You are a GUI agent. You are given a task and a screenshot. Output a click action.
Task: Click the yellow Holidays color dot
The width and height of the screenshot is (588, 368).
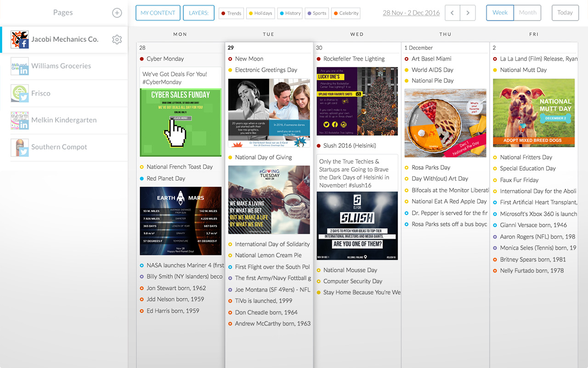click(x=251, y=13)
